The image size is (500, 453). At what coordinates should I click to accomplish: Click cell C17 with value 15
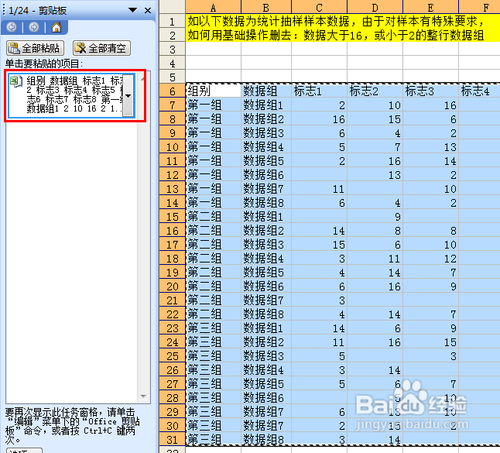tap(319, 244)
